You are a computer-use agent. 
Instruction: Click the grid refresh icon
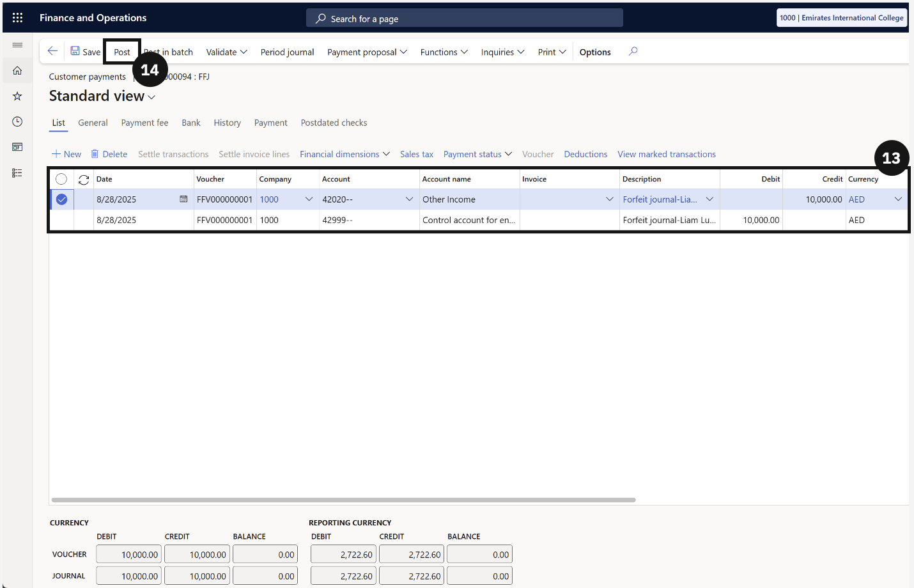(x=84, y=180)
